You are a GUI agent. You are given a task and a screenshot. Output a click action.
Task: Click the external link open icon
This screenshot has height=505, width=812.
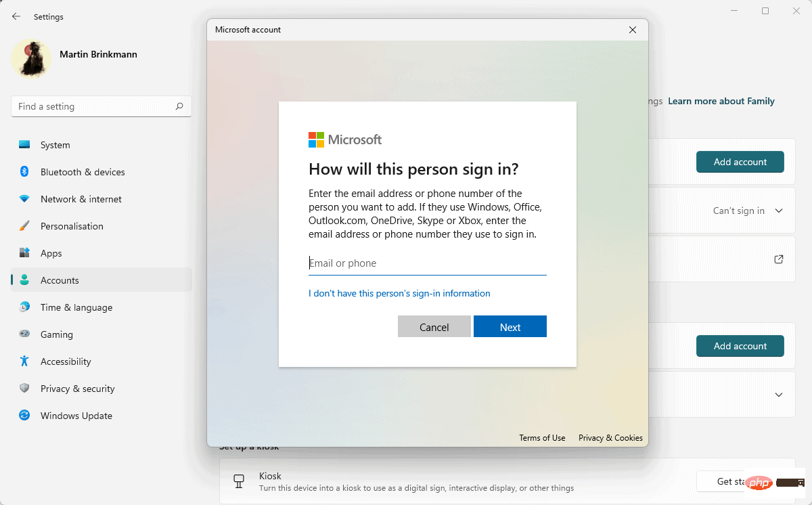point(779,259)
